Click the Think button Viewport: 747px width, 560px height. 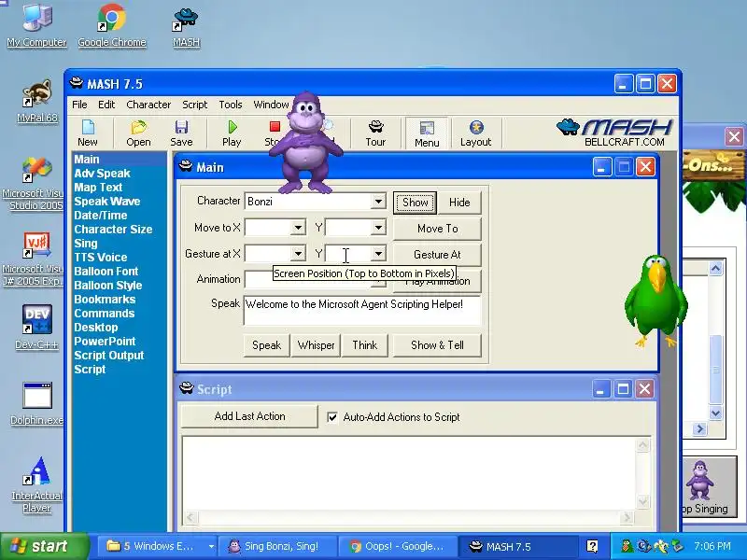[x=364, y=345]
